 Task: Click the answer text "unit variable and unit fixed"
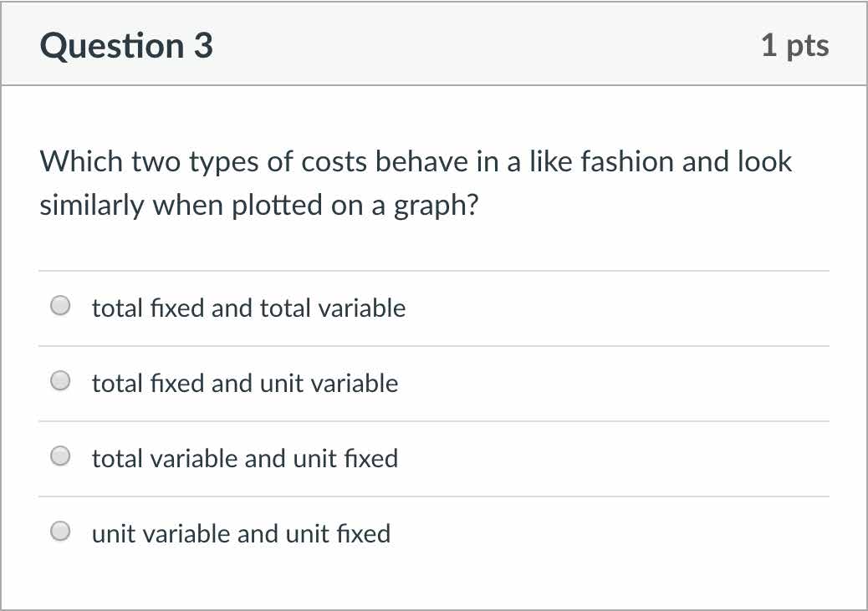241,533
